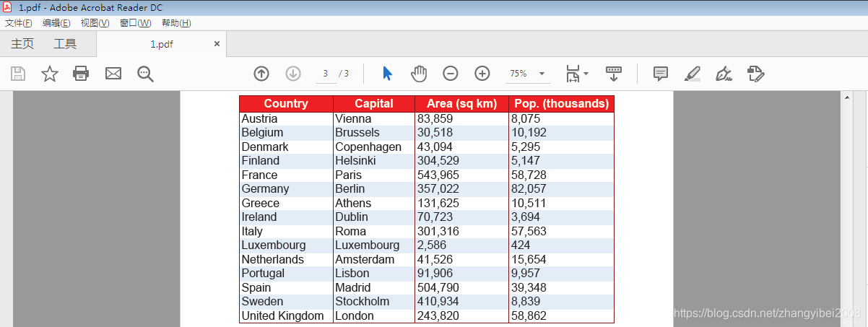Click the Capital column header
Viewport: 868px width, 327px height.
(x=374, y=104)
